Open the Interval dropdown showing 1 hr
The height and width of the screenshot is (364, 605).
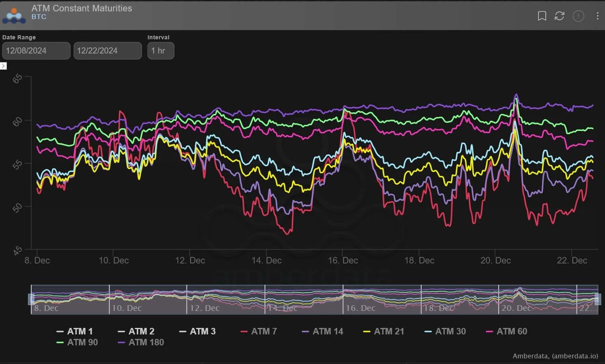pyautogui.click(x=161, y=51)
